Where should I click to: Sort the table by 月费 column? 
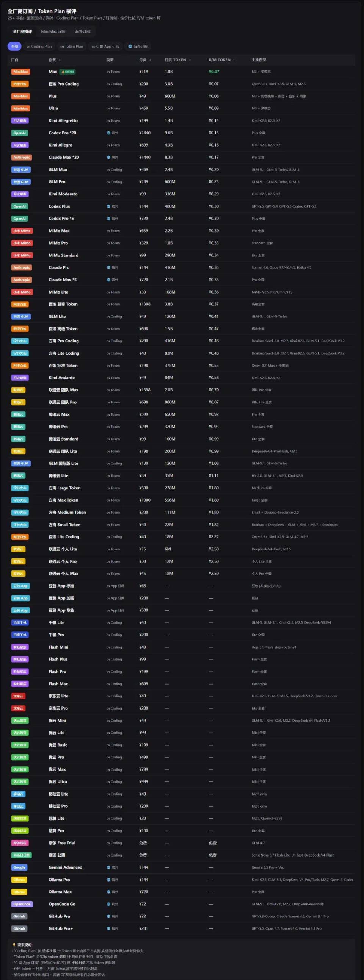click(x=145, y=60)
